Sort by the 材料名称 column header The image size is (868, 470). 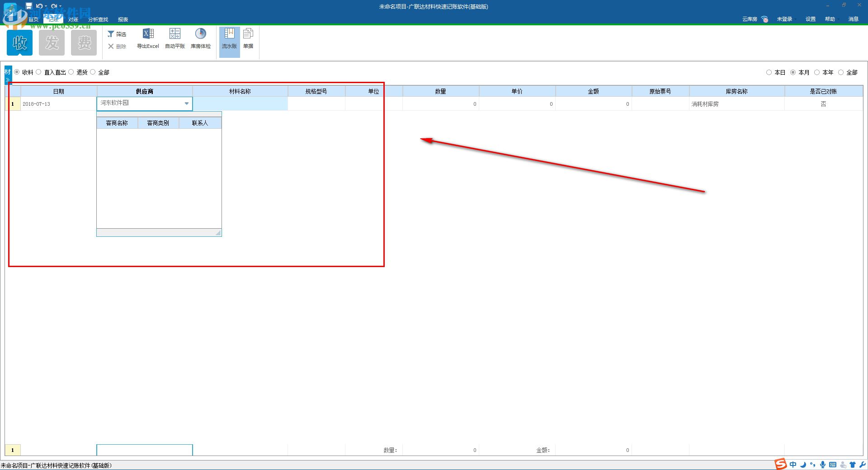click(x=240, y=91)
